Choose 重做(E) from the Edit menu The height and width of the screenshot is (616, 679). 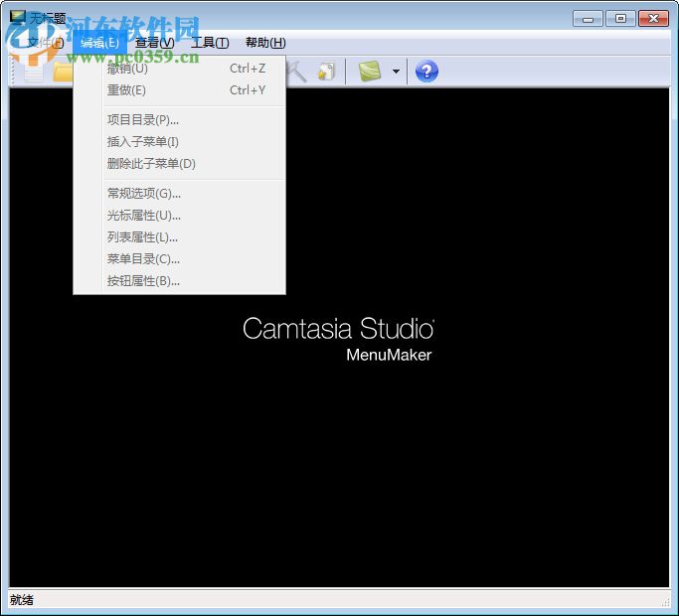tap(179, 90)
